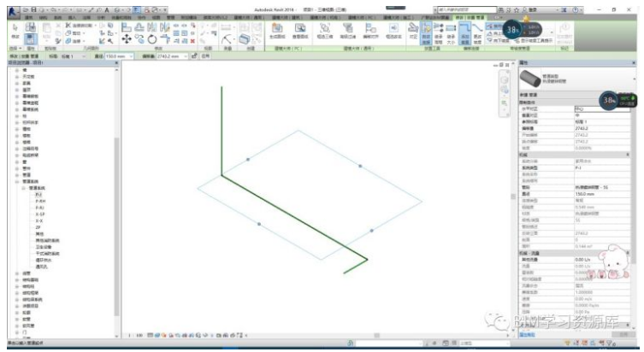Viewport: 644px width, 352px height.
Task: Collapse the nested piping systems sub-node
Action: [x=23, y=188]
